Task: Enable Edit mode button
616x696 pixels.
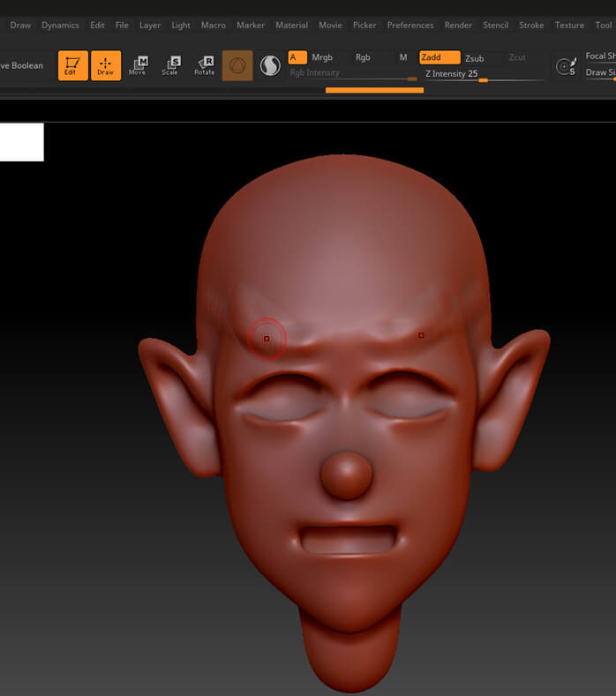Action: 73,65
